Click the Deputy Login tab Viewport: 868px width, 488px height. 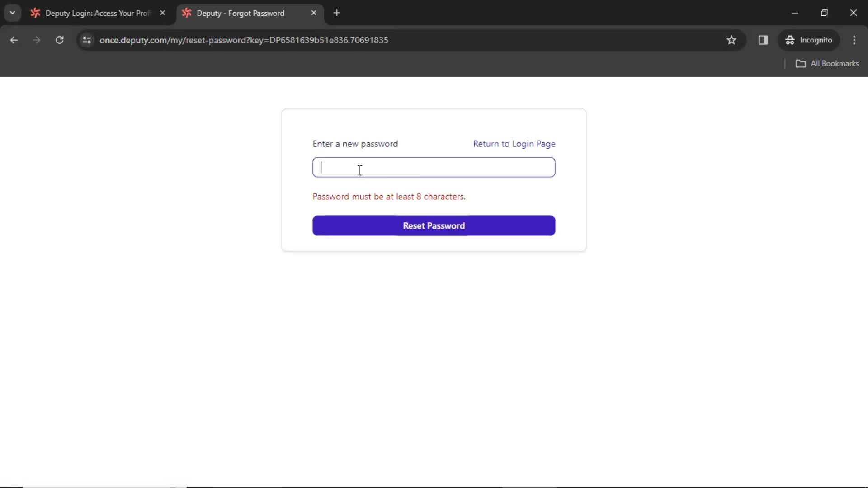tap(98, 13)
